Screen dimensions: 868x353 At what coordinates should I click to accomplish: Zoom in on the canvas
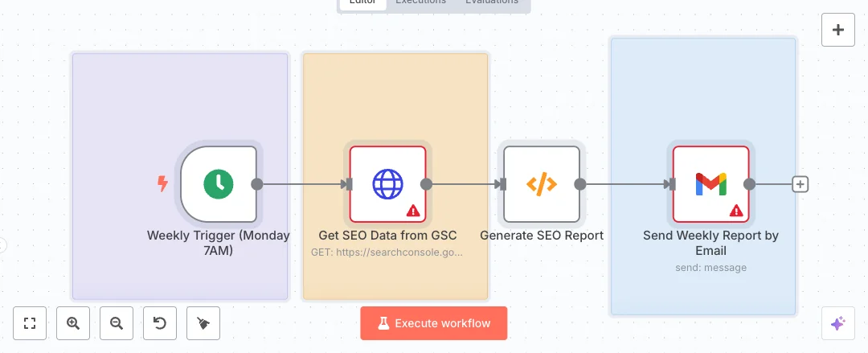73,323
